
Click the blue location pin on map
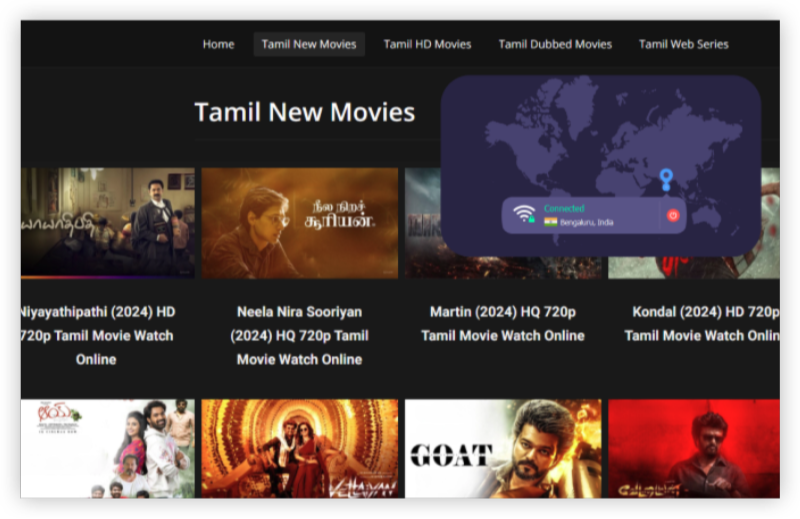pos(666,180)
